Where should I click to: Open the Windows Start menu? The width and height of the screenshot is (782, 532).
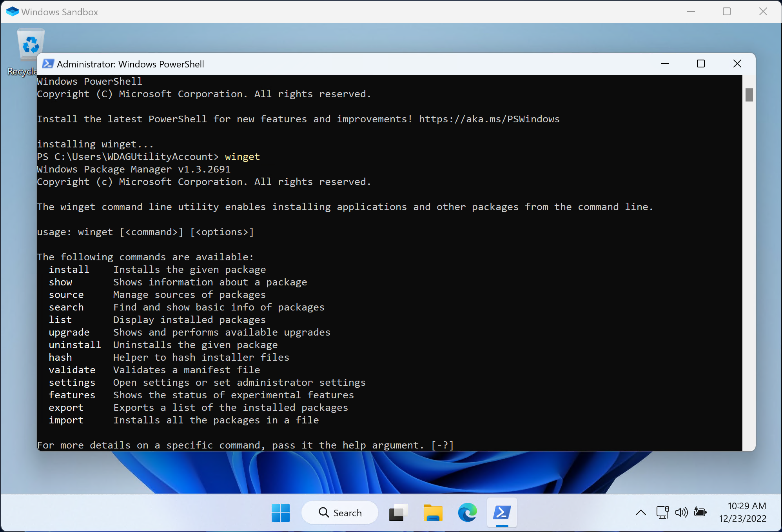pyautogui.click(x=281, y=513)
